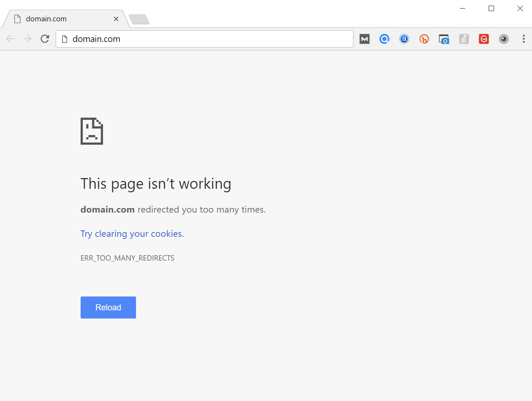The image size is (532, 401).
Task: Open the blue magnifier Q extension
Action: pos(384,39)
